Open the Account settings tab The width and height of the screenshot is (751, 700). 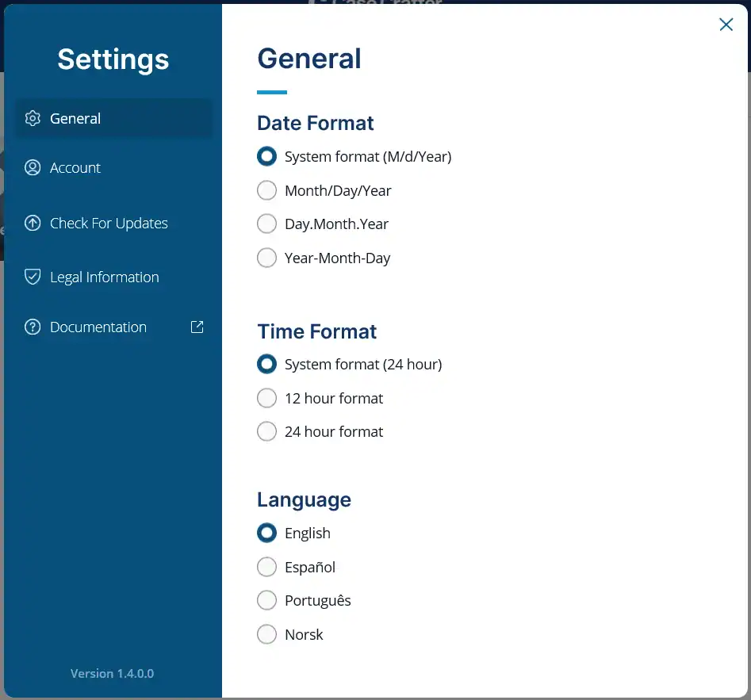[75, 168]
